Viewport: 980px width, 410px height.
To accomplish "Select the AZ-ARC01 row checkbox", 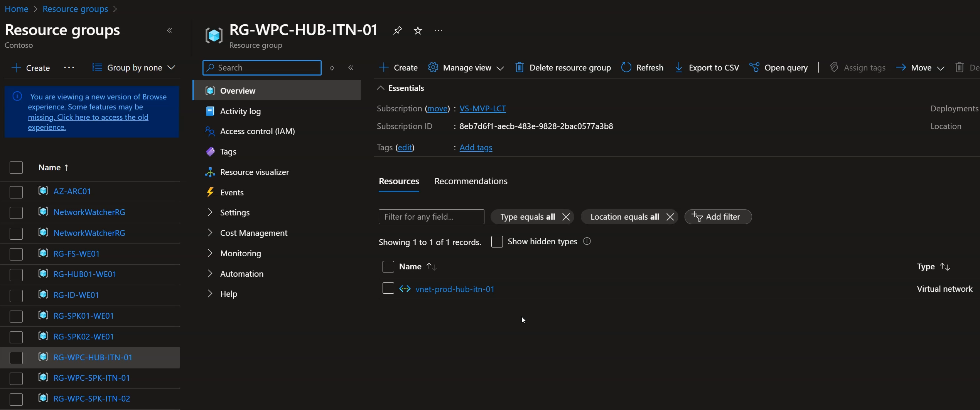I will pyautogui.click(x=16, y=192).
